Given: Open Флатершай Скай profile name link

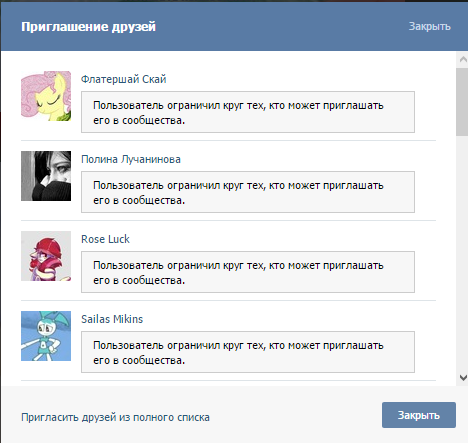Looking at the screenshot, I should click(124, 79).
